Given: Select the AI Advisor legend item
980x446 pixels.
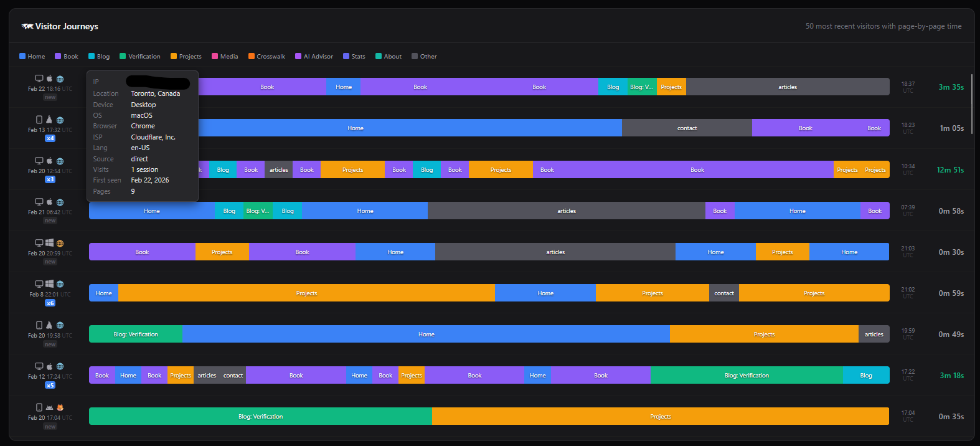Looking at the screenshot, I should 314,56.
